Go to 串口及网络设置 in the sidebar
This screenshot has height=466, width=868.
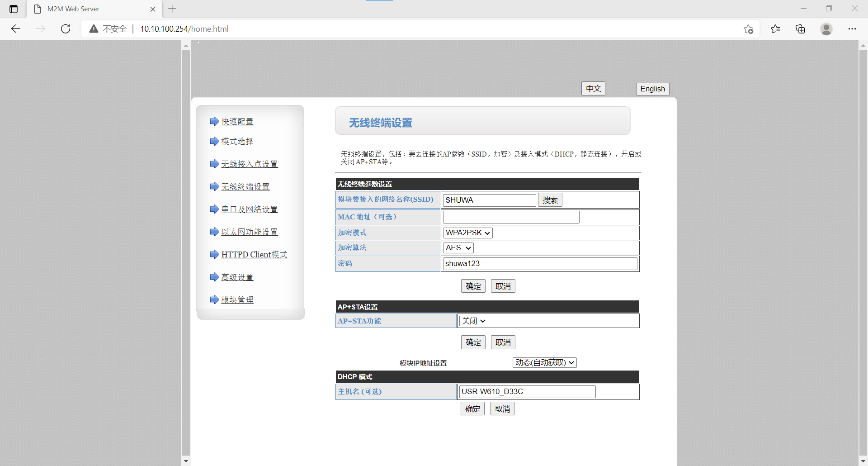coord(249,209)
